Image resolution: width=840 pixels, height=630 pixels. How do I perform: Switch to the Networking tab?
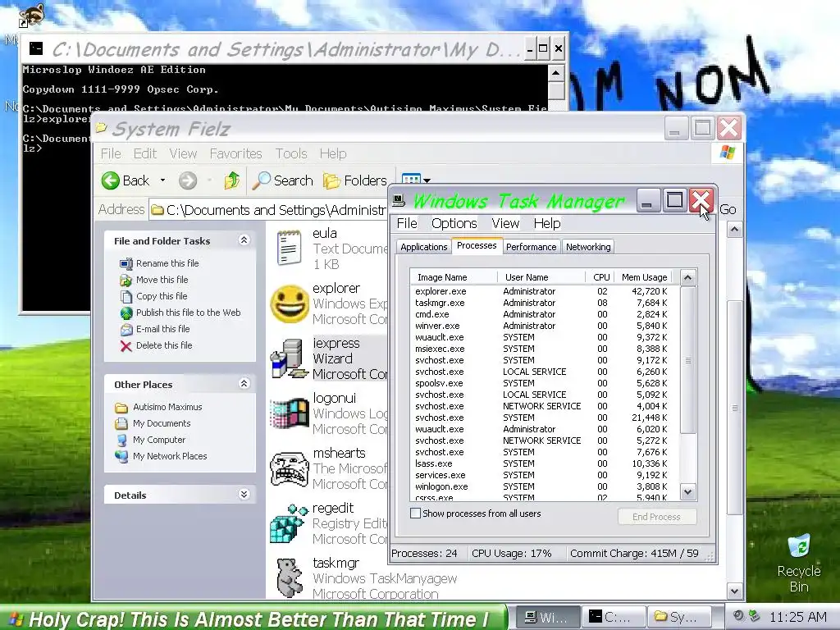pos(588,247)
